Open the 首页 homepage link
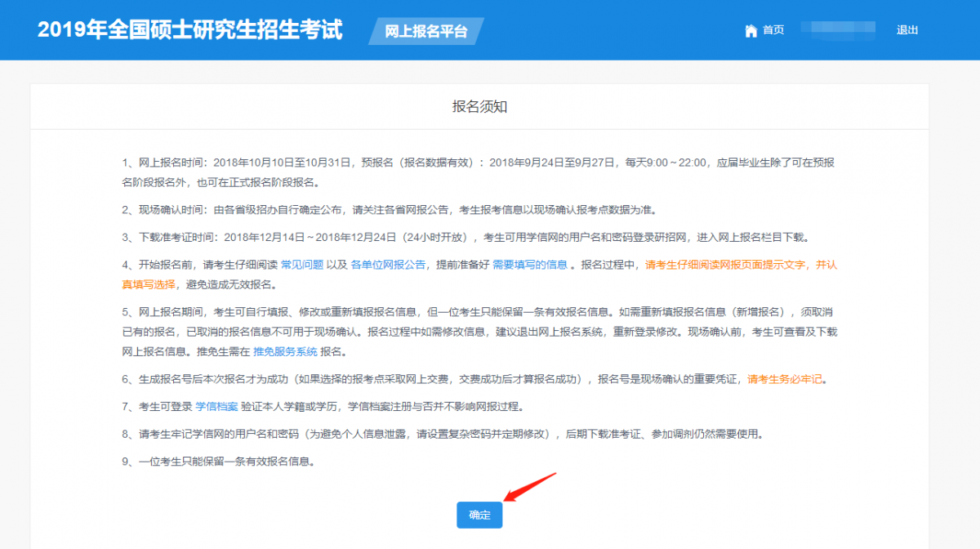 click(772, 30)
